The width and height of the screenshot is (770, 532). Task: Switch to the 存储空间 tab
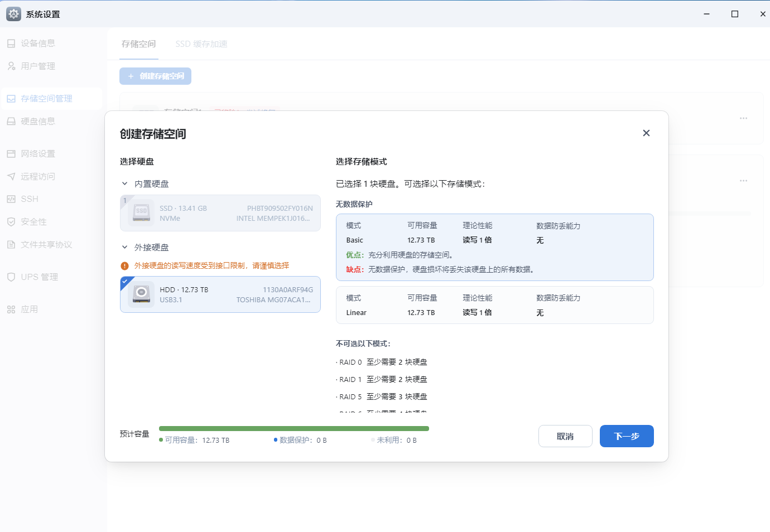click(x=139, y=44)
